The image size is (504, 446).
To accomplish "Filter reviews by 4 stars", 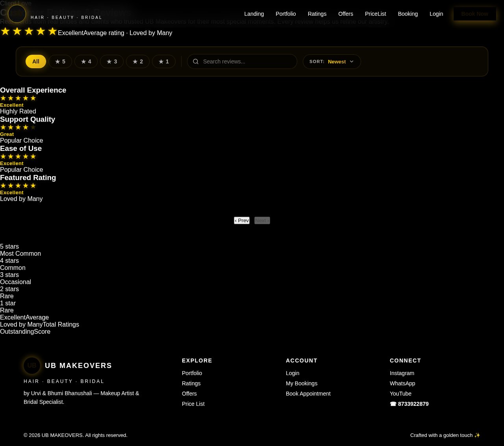I will (86, 61).
